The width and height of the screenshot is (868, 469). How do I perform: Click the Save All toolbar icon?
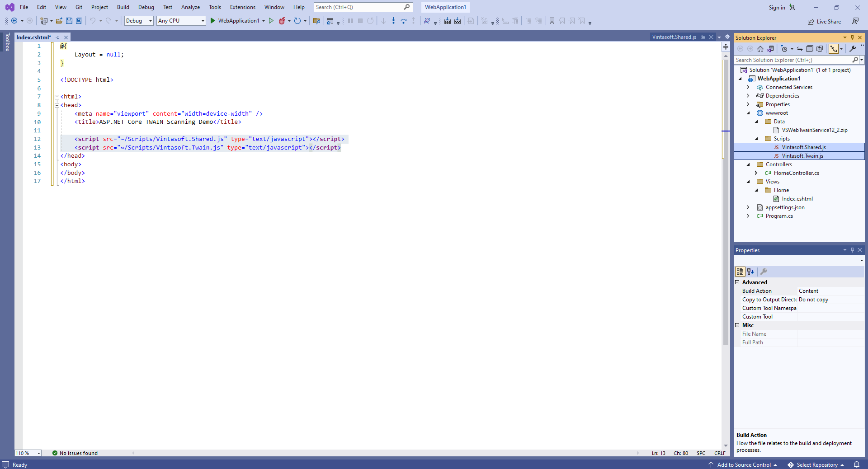pos(79,21)
